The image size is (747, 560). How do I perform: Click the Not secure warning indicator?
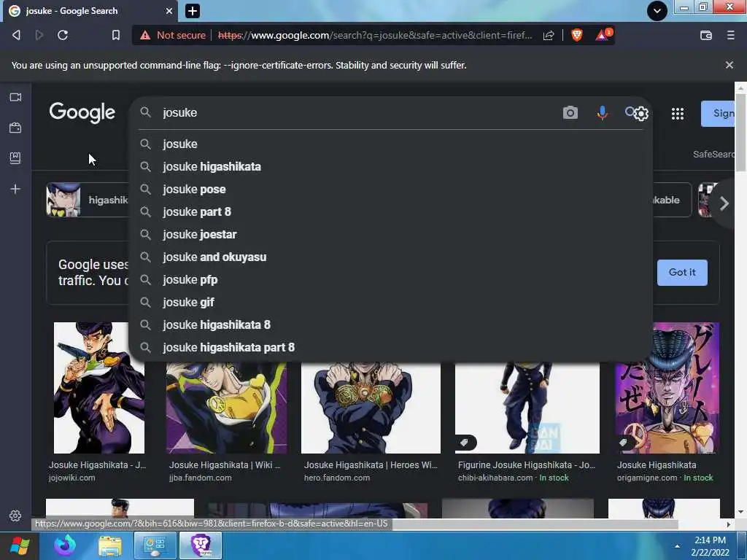click(172, 35)
